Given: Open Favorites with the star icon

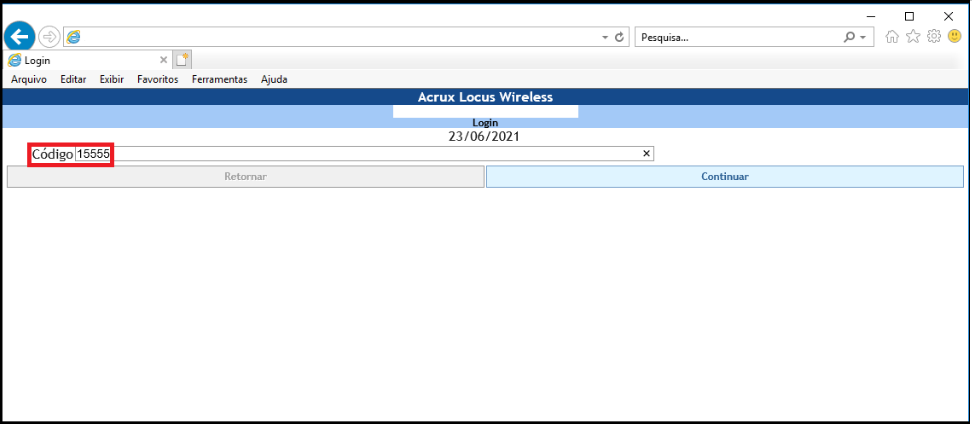Looking at the screenshot, I should (x=913, y=37).
